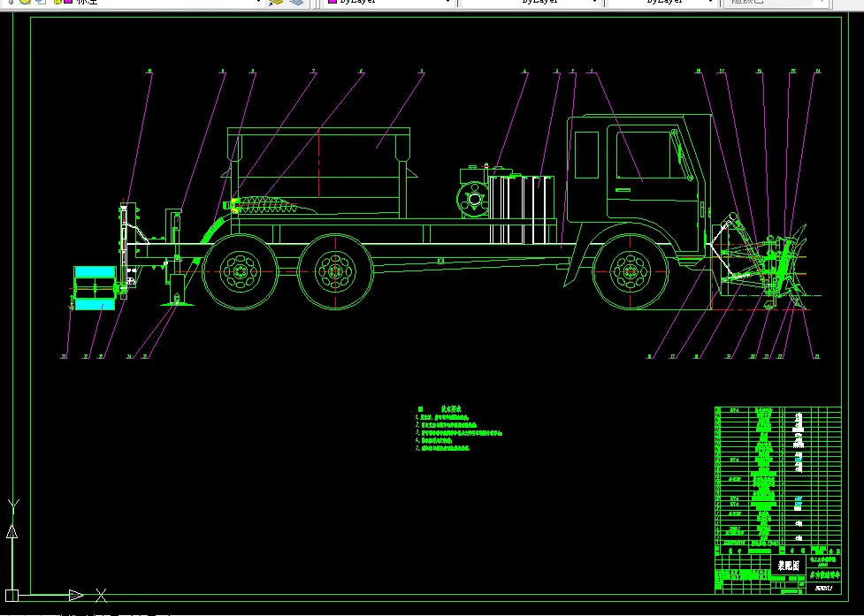Toggle the sun freeze icon of the current layer
Viewport: 864px width, 616px height.
[x=25, y=2]
